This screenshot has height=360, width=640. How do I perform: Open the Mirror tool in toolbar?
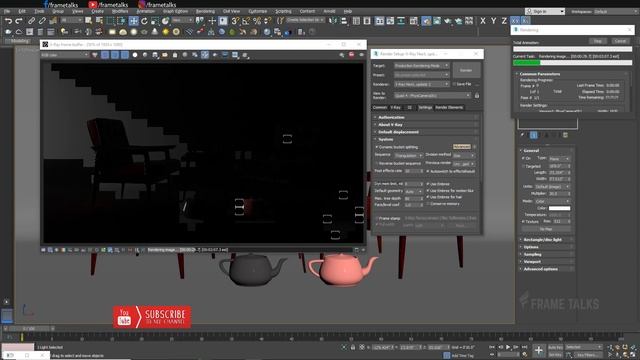coord(333,21)
